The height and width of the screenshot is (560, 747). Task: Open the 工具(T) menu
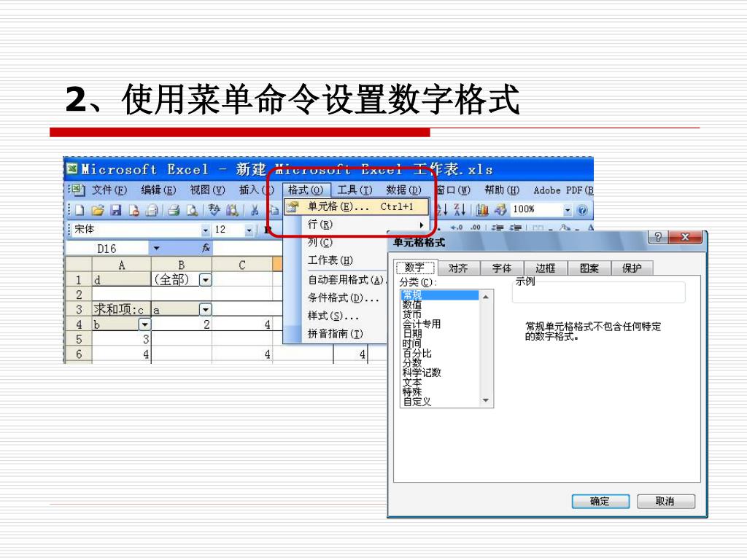(355, 190)
